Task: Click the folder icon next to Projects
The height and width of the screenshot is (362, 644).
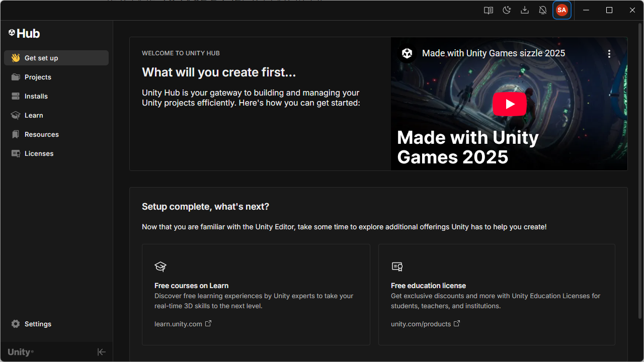Action: (x=16, y=77)
